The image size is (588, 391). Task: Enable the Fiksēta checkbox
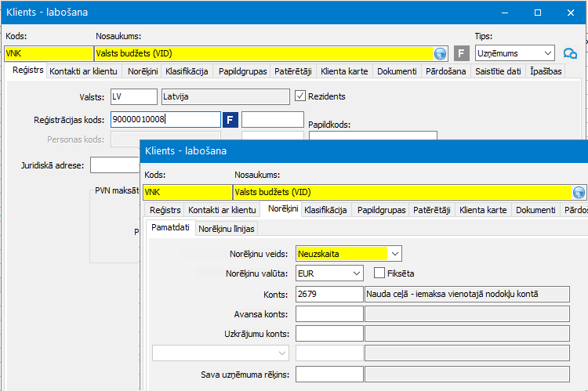(379, 273)
